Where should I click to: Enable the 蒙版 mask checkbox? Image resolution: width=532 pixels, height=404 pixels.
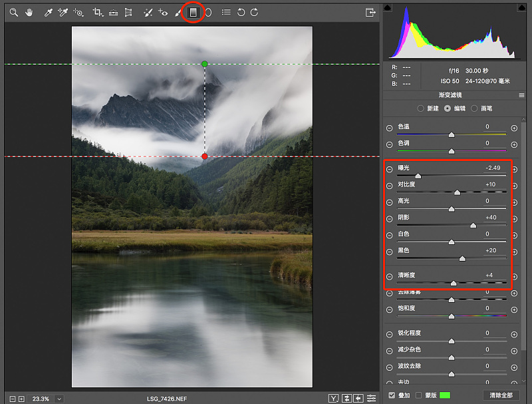[419, 395]
